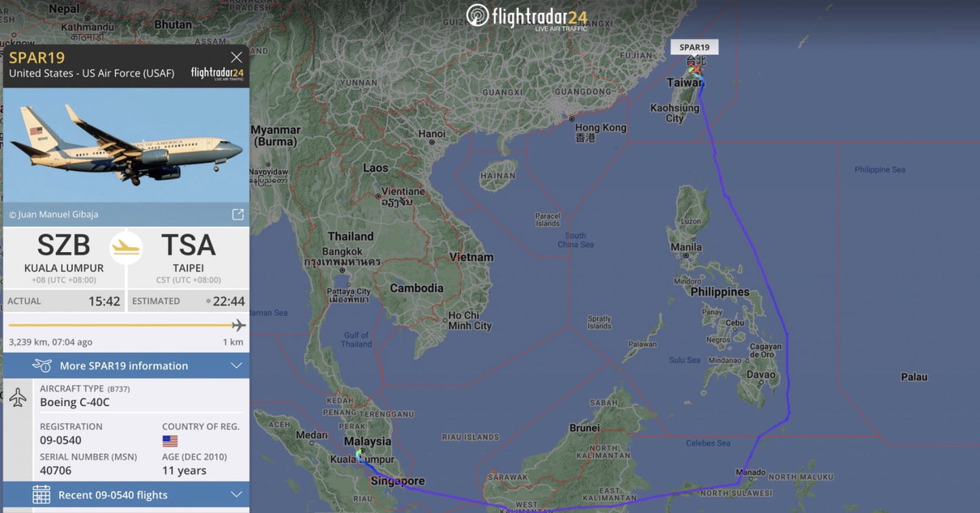Expand Recent 09-0540 flights section
Image resolution: width=980 pixels, height=513 pixels.
click(x=126, y=494)
